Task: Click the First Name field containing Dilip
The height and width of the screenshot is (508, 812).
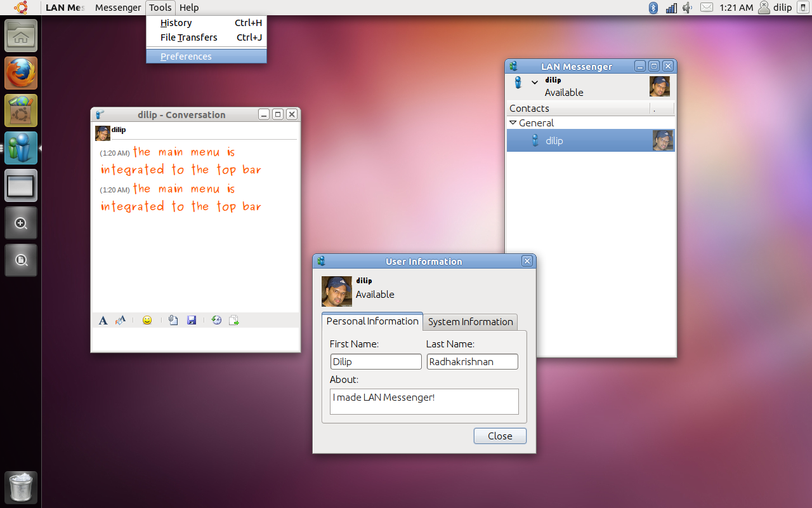Action: pos(376,362)
